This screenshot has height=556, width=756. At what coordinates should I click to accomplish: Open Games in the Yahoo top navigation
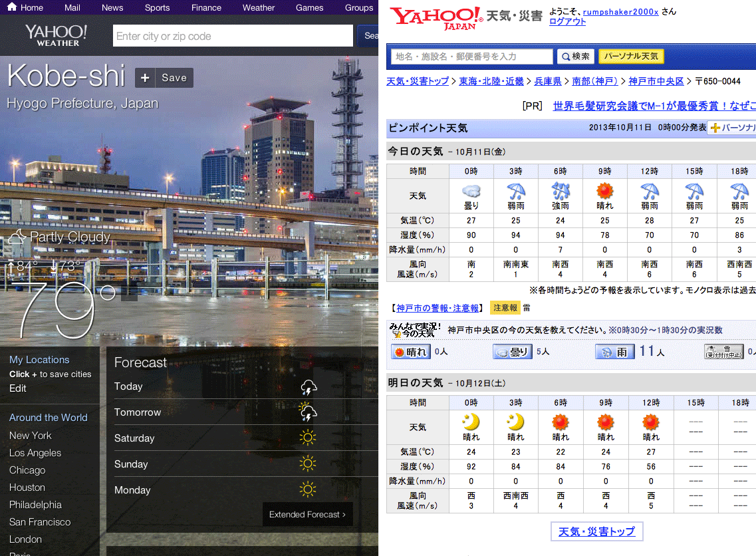[310, 8]
